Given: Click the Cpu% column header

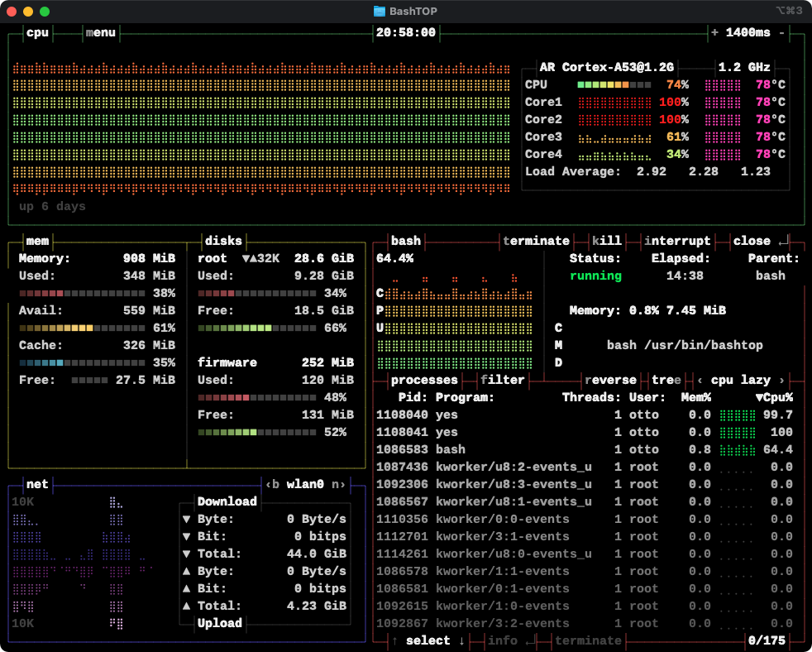Looking at the screenshot, I should click(x=774, y=397).
